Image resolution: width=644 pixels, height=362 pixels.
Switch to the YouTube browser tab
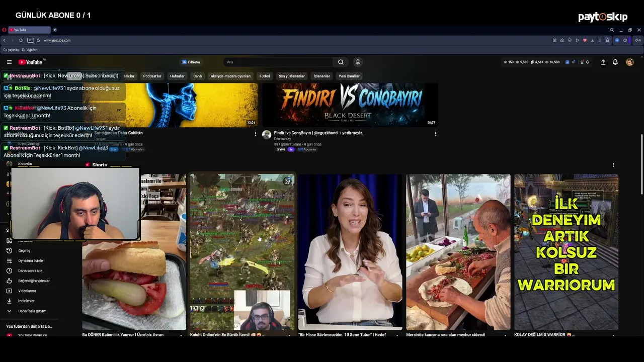pyautogui.click(x=29, y=30)
